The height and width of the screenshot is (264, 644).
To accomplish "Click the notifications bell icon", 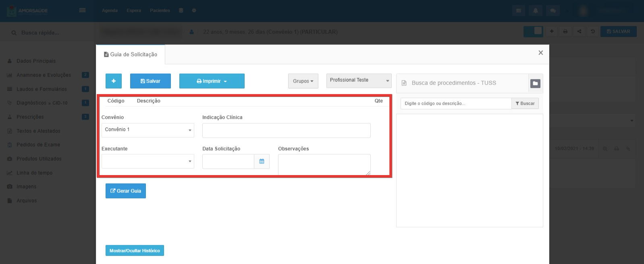I will (x=536, y=11).
